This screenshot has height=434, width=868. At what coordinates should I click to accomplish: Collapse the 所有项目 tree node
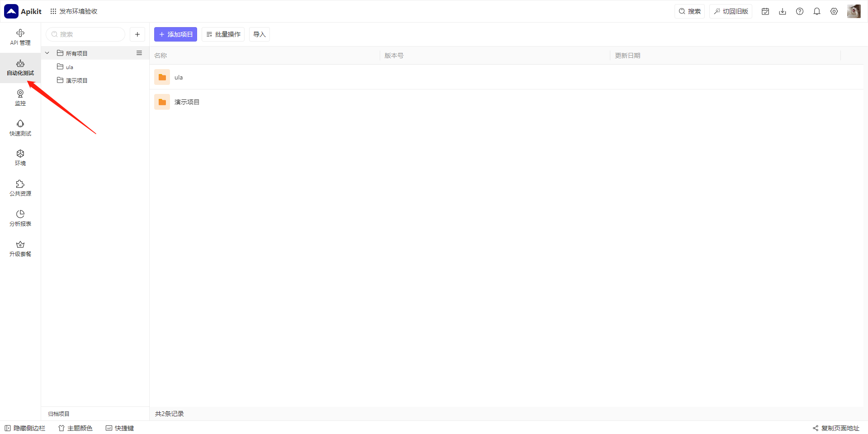click(x=47, y=53)
